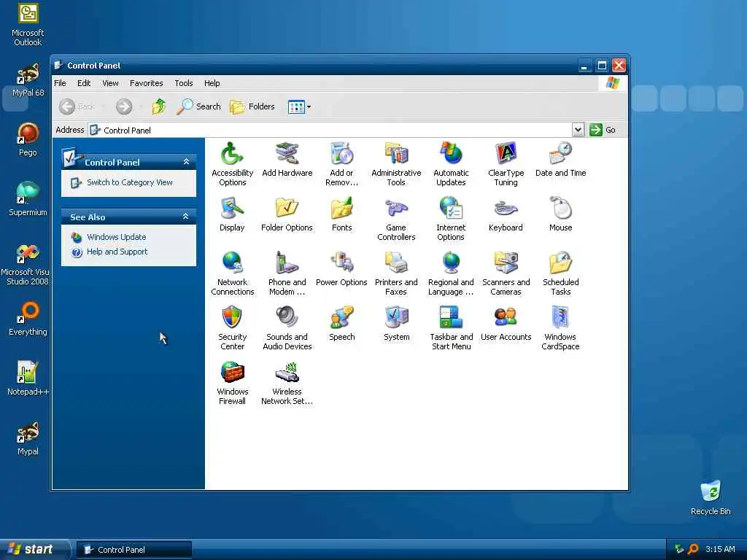
Task: Select Microsoft Visual Studio 2008 shortcut
Action: 27,263
